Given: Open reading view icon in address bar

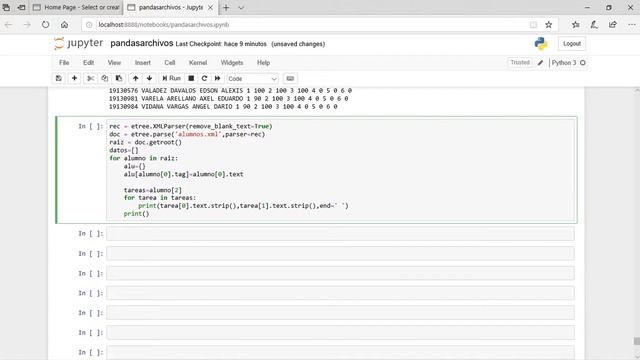Looking at the screenshot, I should [533, 25].
